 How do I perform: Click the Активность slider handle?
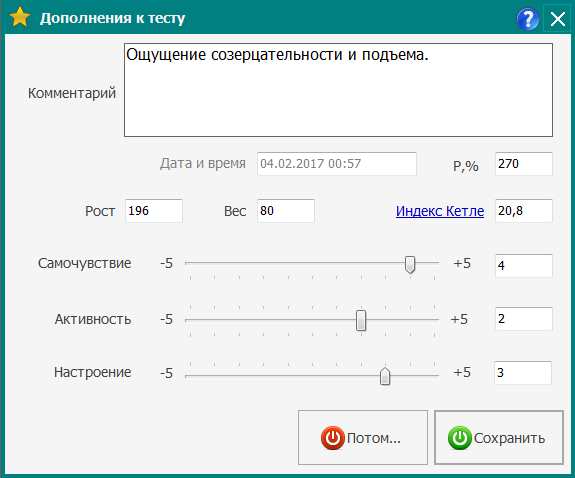tap(361, 320)
